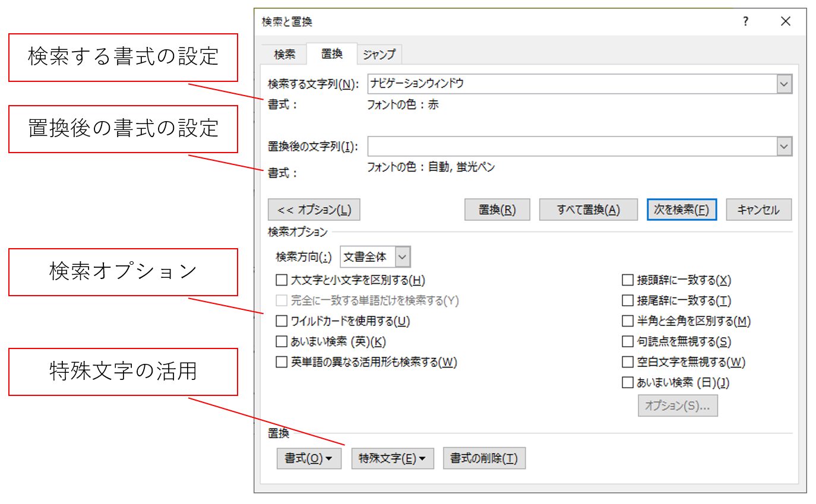Viewport: 816px width, 504px height.
Task: Open the 検索方向 combo box
Action: tap(375, 257)
